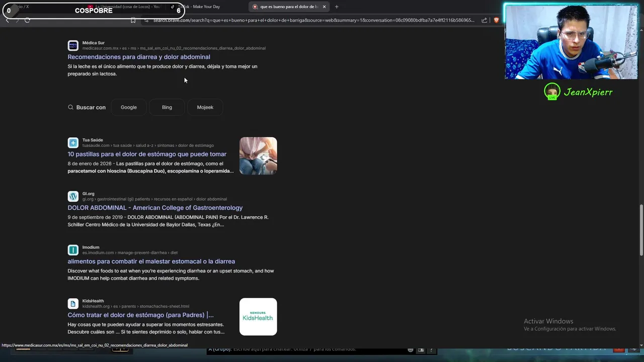Open a new browser tab

tap(337, 7)
